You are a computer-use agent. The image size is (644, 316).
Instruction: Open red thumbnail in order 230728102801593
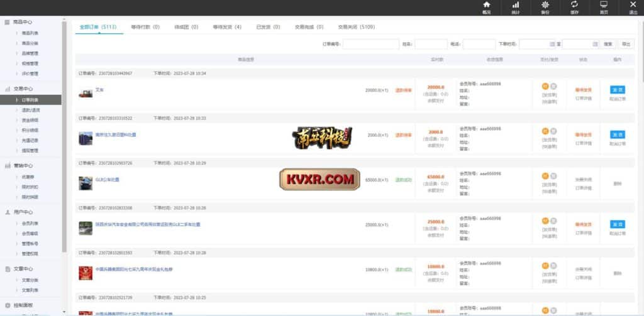pos(86,273)
